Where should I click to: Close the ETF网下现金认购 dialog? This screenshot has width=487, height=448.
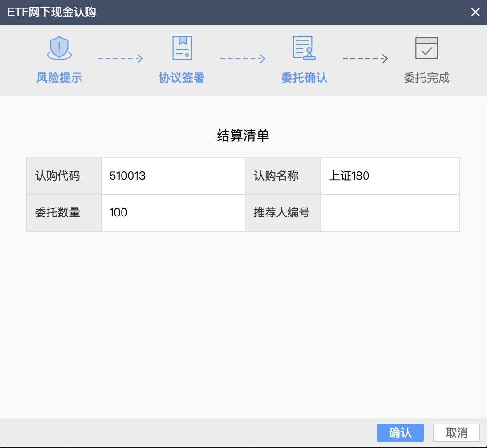pos(475,13)
